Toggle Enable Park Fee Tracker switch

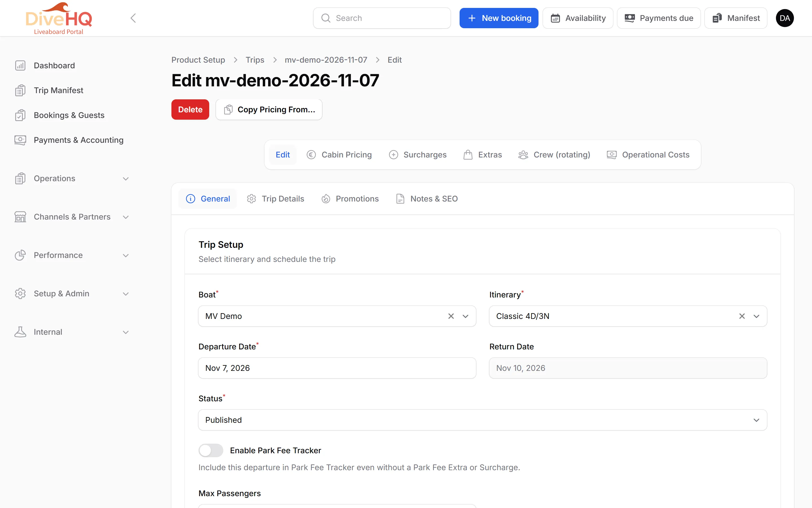click(x=211, y=450)
